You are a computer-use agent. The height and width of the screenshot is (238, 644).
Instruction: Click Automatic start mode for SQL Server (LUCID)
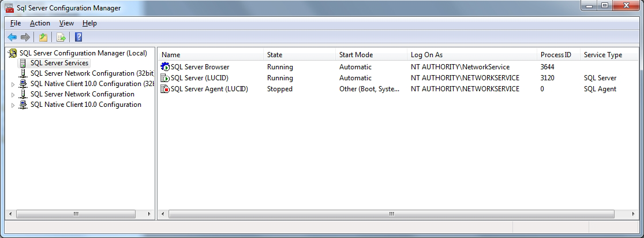tap(355, 77)
